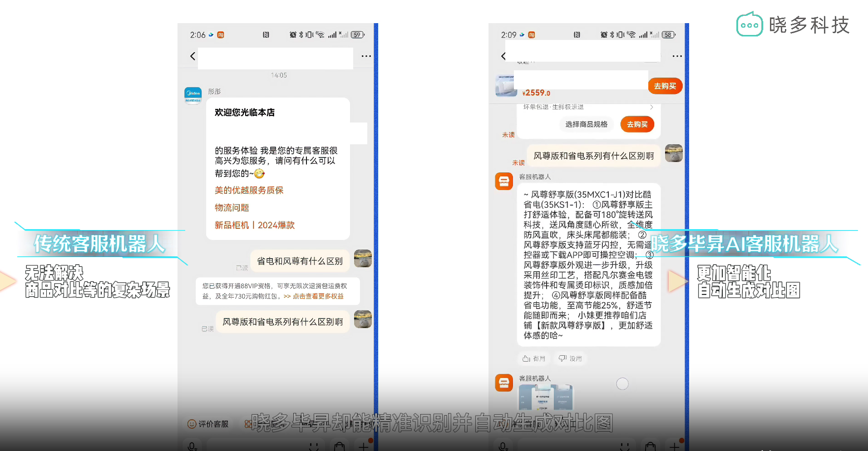Select right chat message 风尊版和省电系列有什么区别啊
The height and width of the screenshot is (451, 868).
[593, 156]
